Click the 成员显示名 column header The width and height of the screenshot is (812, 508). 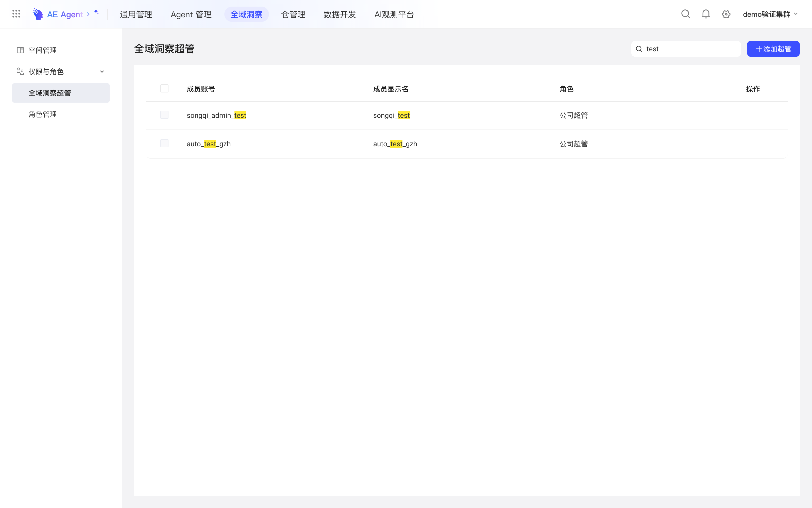click(391, 89)
